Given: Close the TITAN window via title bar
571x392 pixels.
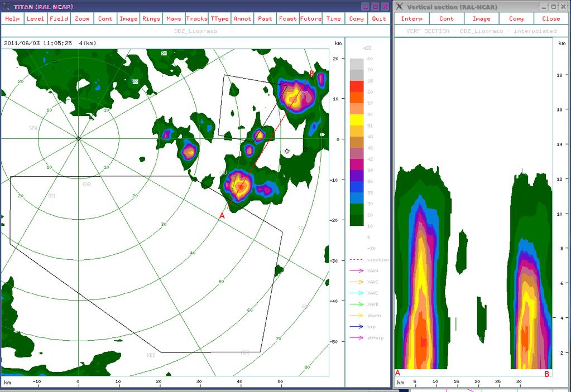Looking at the screenshot, I should point(385,7).
